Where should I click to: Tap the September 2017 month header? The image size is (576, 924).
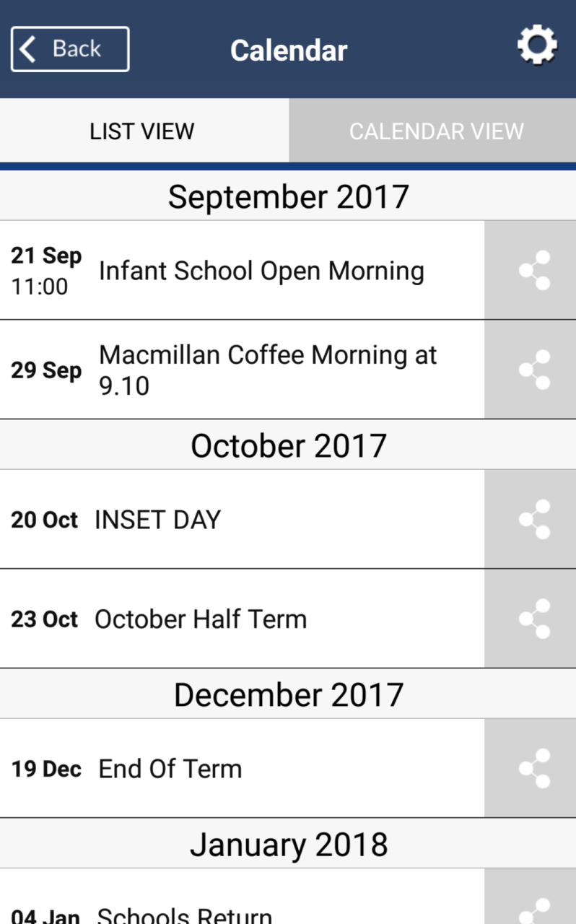288,196
